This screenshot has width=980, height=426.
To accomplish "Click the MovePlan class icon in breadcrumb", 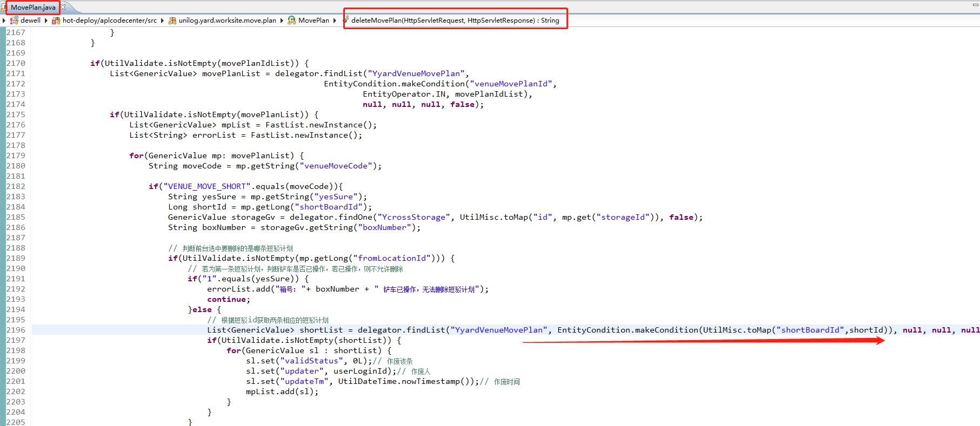I will pyautogui.click(x=292, y=21).
